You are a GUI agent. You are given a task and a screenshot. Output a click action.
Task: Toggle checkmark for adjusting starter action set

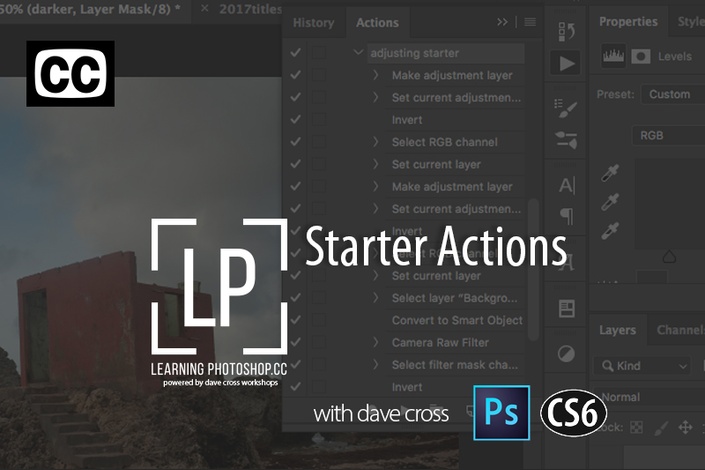click(295, 53)
